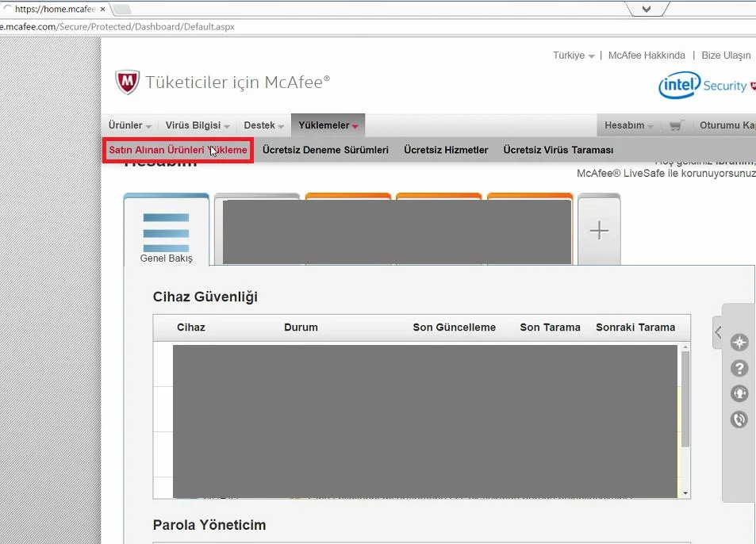Add a new device with plus tab
The width and height of the screenshot is (756, 544).
click(599, 230)
